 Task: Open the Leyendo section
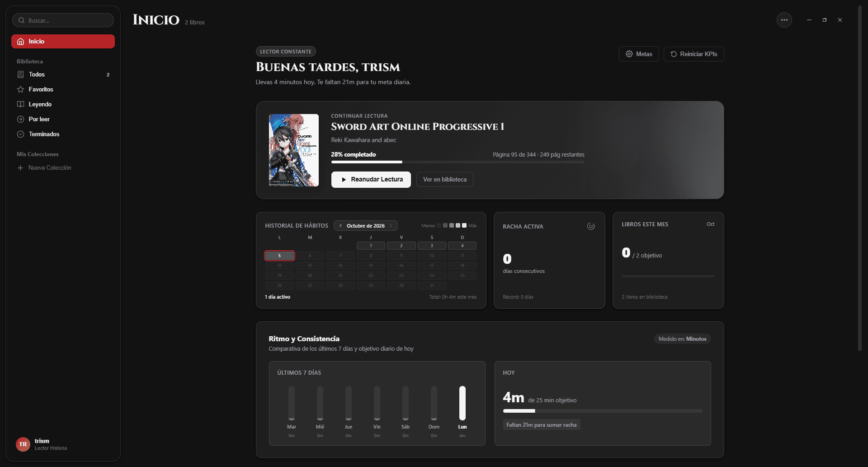[63, 105]
